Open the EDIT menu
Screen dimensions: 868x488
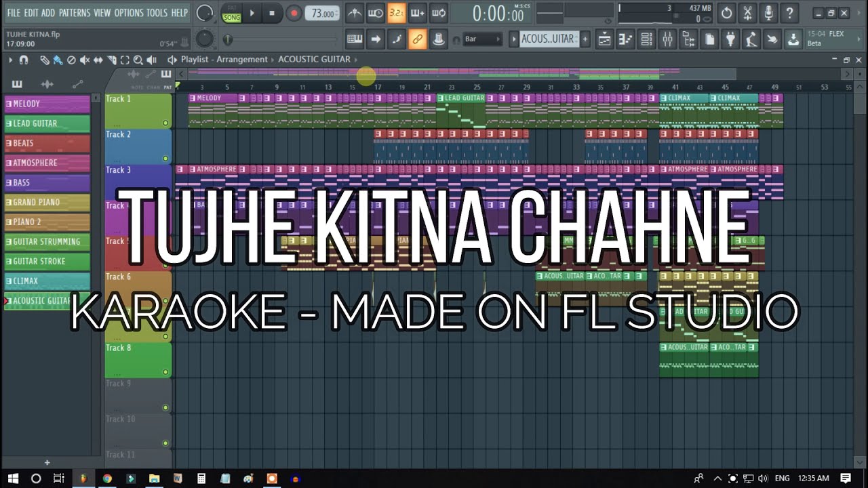(31, 13)
